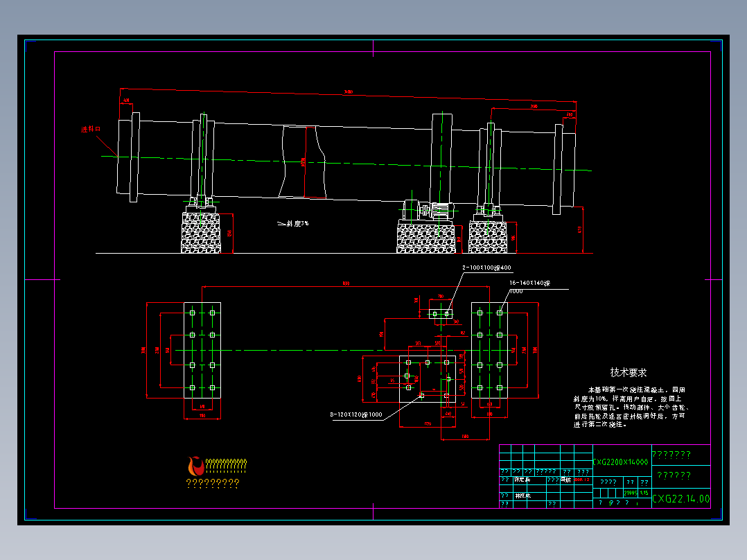Select the drive foundation plan rectangle
Image resolution: width=747 pixels, height=560 pixels.
click(x=428, y=379)
